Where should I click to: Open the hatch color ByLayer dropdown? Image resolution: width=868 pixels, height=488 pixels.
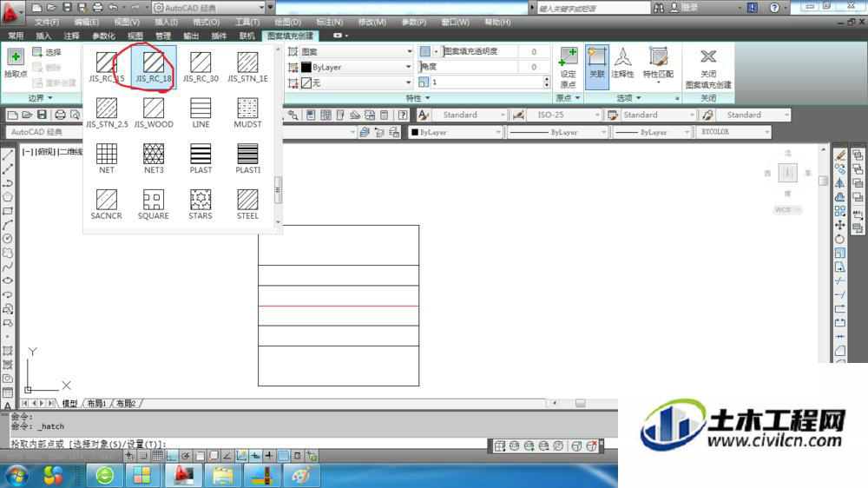pyautogui.click(x=357, y=67)
